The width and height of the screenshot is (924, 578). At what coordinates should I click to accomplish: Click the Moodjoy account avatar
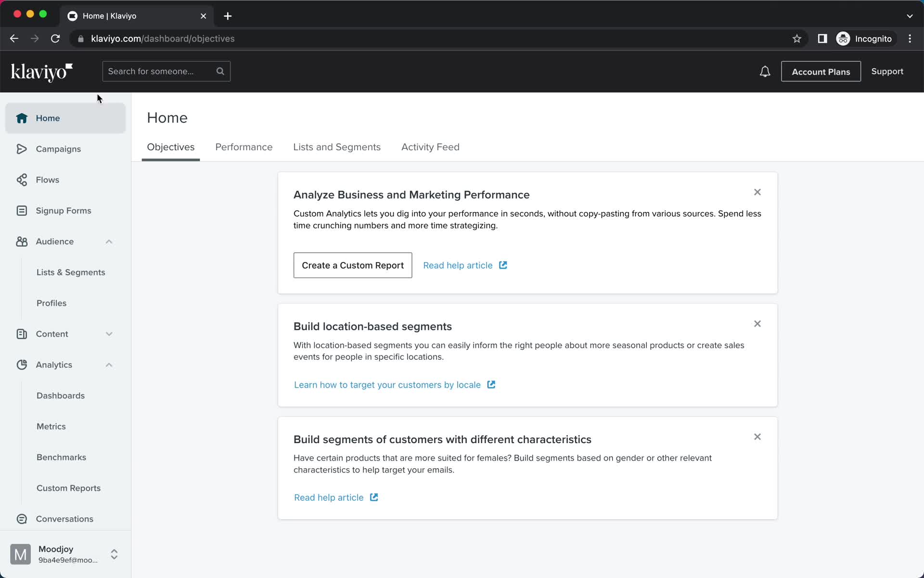point(20,554)
